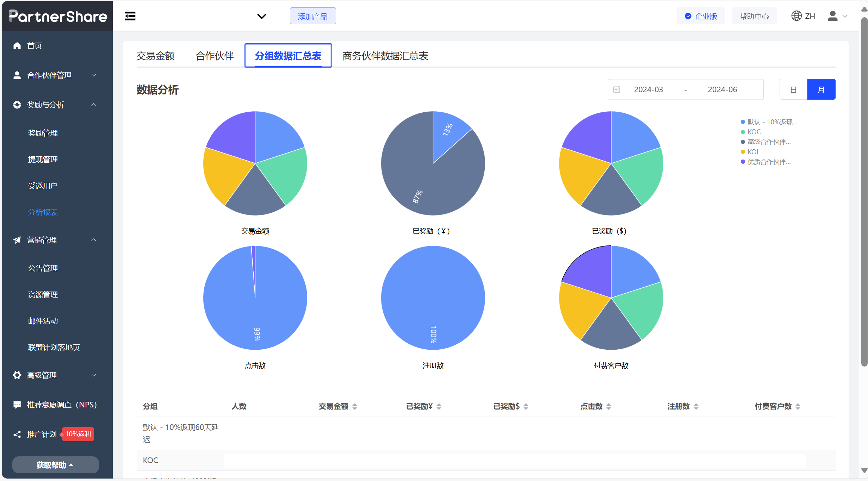
Task: Click the 添加产品 button
Action: 312,16
